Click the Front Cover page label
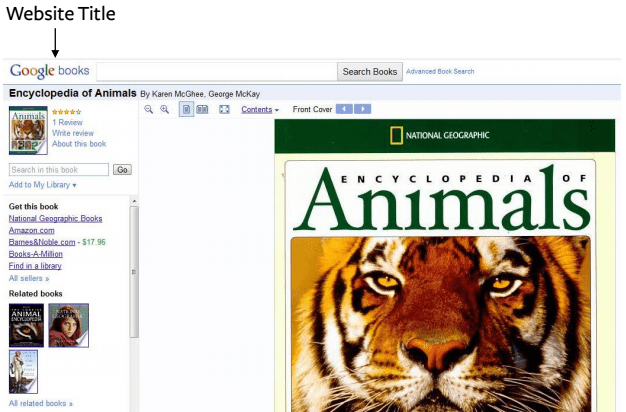 pos(312,109)
